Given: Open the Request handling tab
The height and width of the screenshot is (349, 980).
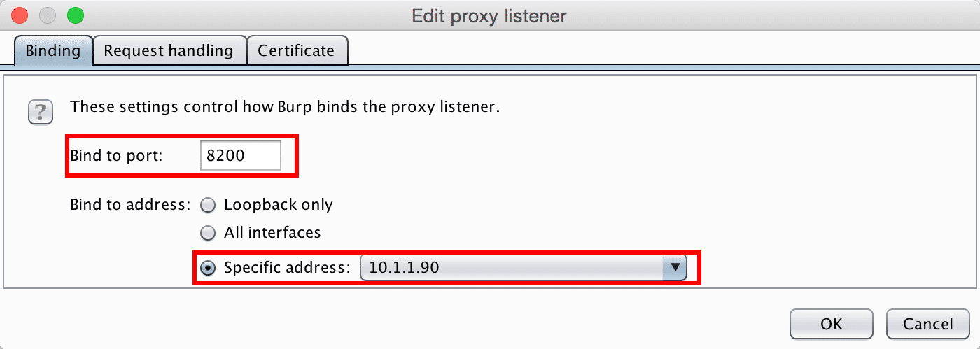Looking at the screenshot, I should pos(169,51).
